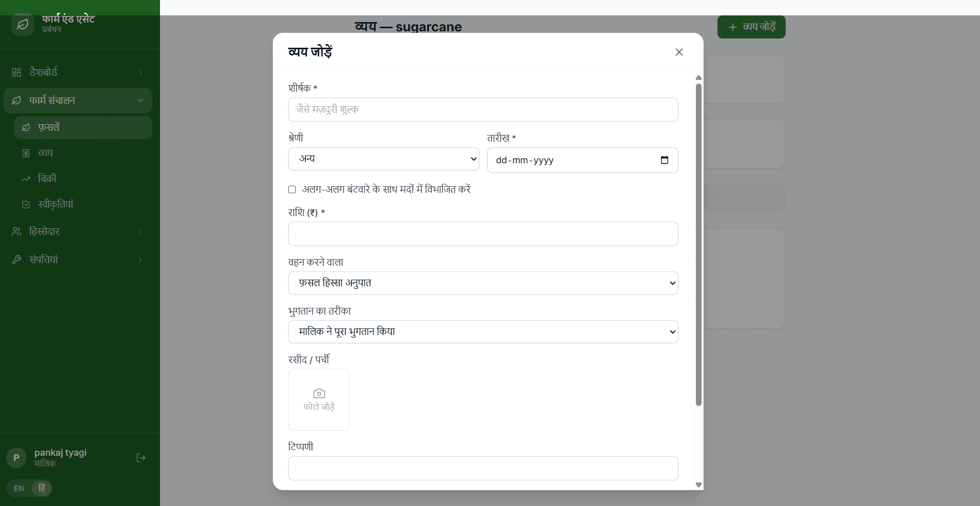
Task: Click the leaf logo icon in sidebar header
Action: pyautogui.click(x=23, y=24)
